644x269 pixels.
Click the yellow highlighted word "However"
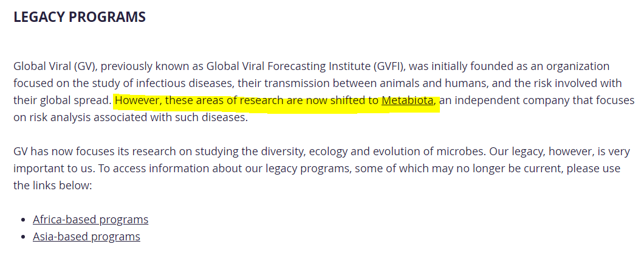coord(137,100)
